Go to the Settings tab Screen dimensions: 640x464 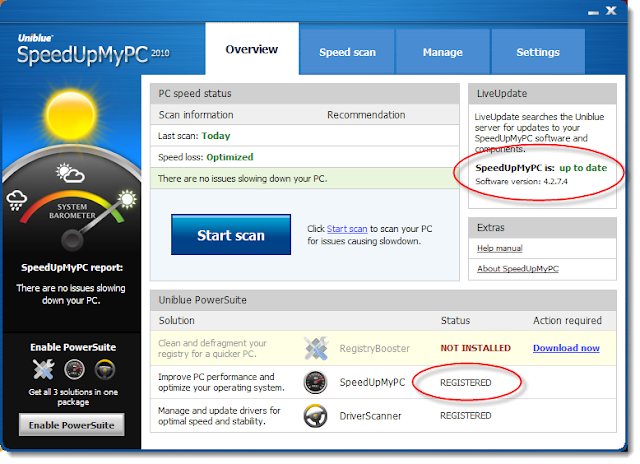(x=538, y=52)
